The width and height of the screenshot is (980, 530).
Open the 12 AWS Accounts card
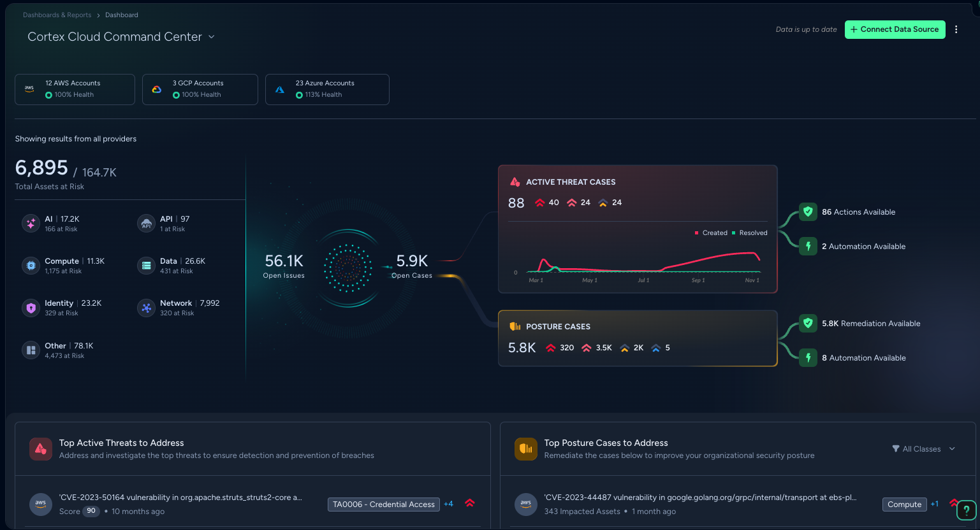pyautogui.click(x=75, y=89)
